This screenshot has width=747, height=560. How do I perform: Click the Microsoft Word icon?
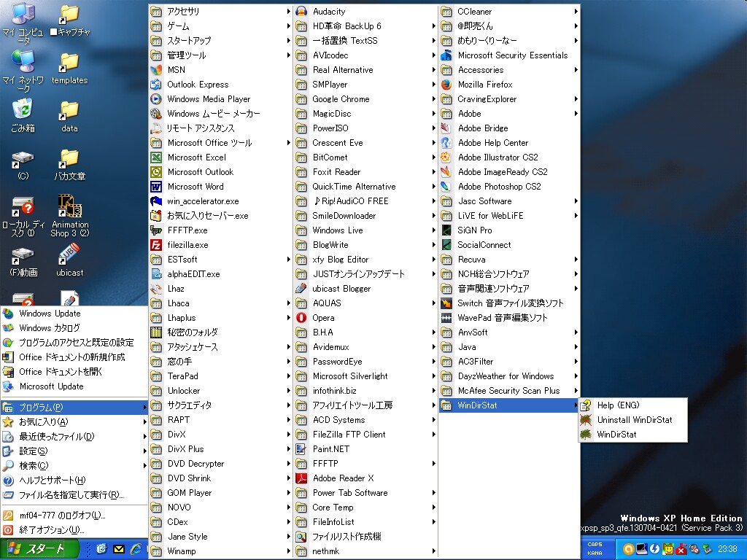pos(156,186)
